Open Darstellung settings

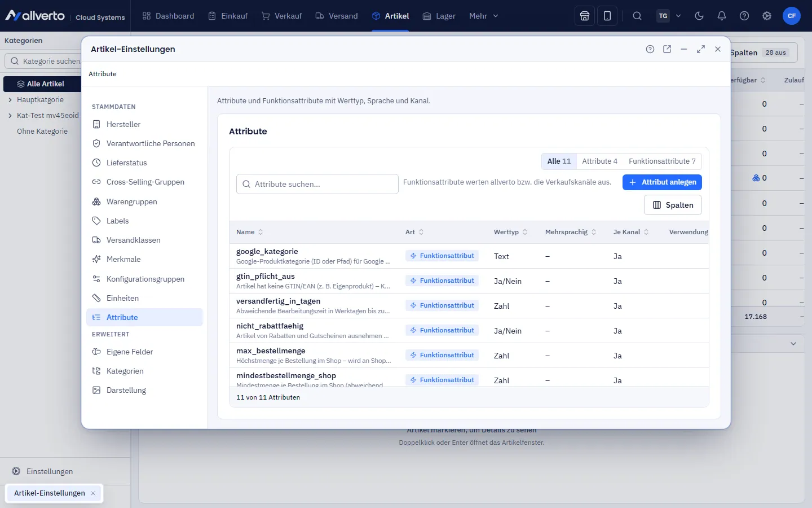[144, 390]
